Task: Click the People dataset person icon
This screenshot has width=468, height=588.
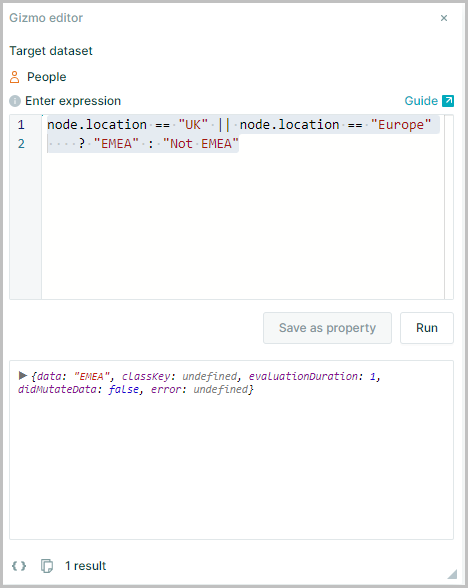Action: (x=14, y=77)
